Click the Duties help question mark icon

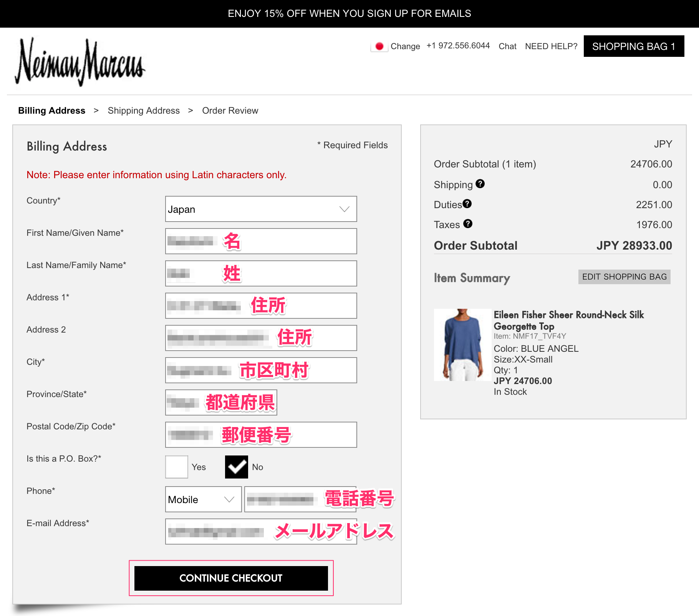[x=467, y=204]
